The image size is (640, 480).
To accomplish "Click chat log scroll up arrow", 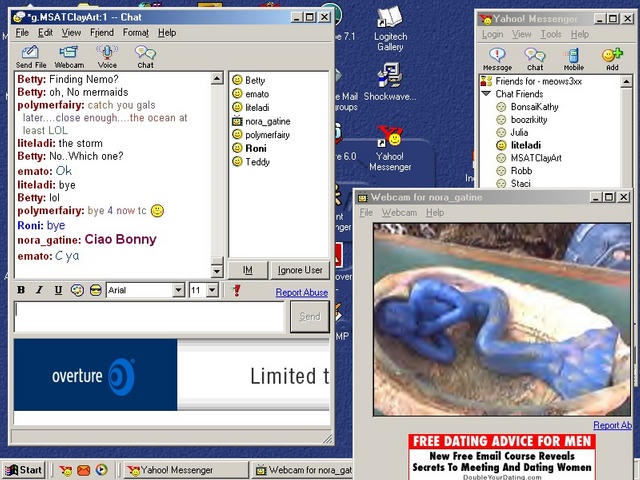I will point(217,78).
